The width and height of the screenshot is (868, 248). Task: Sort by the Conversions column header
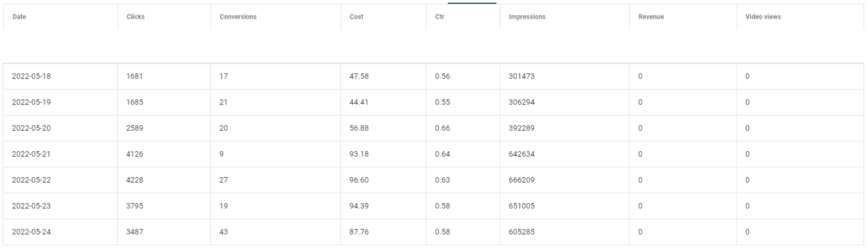click(x=238, y=17)
